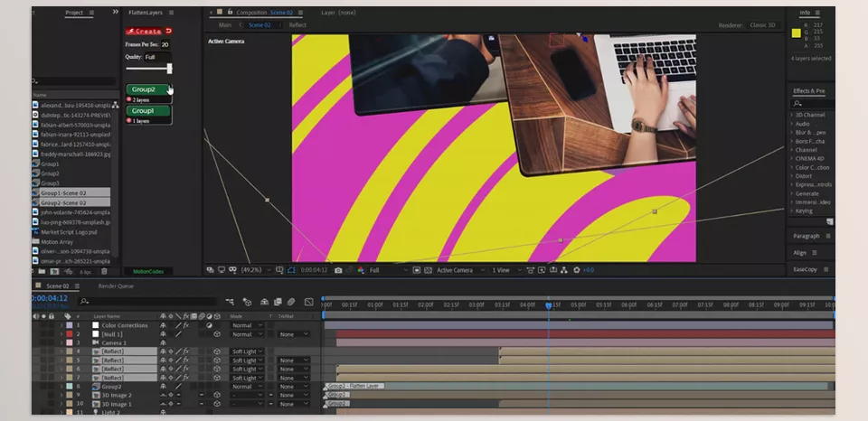Toggle the shy switch on Camera 1 layer
This screenshot has height=421, width=868.
coord(164,343)
